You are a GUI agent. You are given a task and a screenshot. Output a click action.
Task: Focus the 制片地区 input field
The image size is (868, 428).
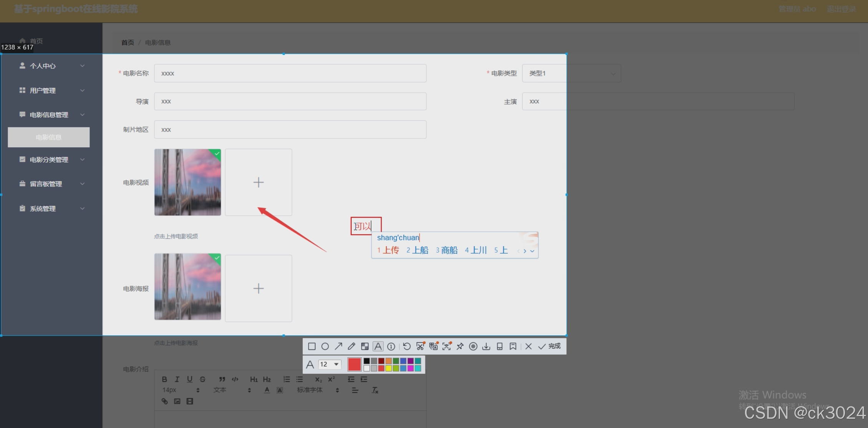[x=290, y=130]
